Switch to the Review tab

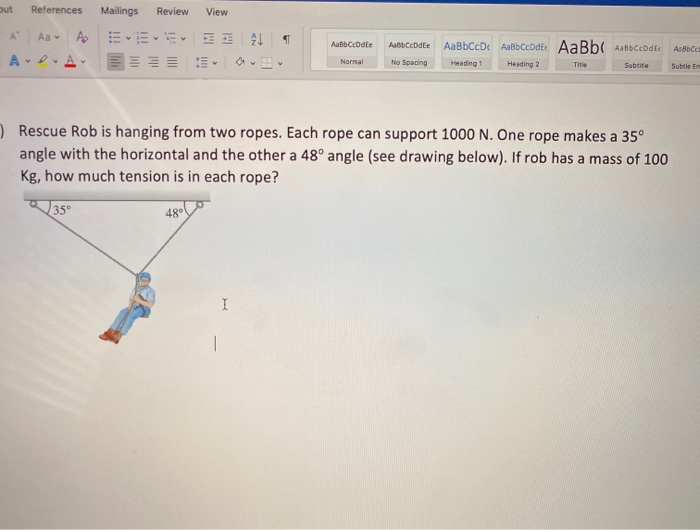click(x=172, y=11)
